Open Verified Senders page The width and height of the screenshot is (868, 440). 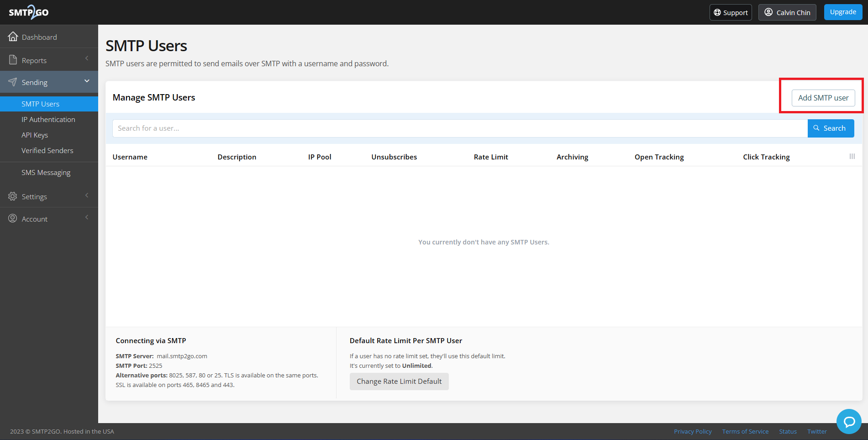tap(47, 150)
